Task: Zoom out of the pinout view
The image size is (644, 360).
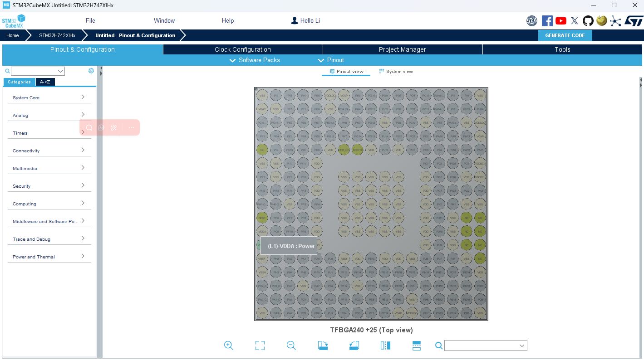Action: click(x=291, y=345)
